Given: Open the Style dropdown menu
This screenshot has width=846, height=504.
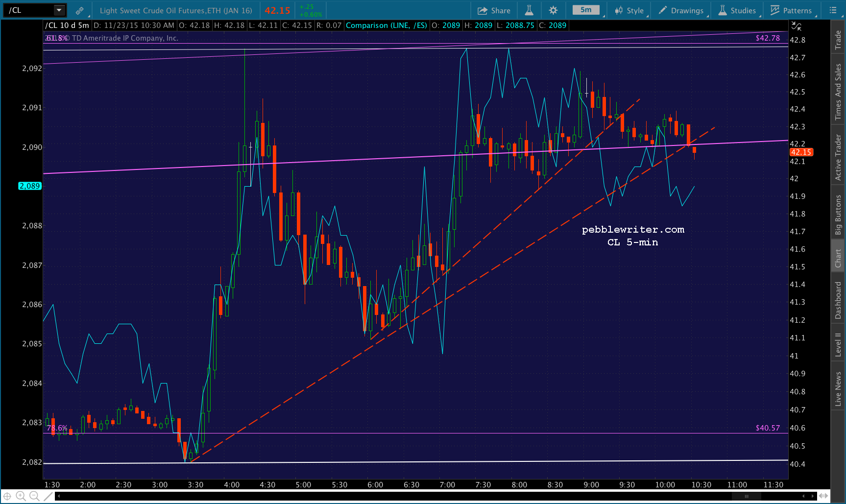Looking at the screenshot, I should [x=629, y=10].
